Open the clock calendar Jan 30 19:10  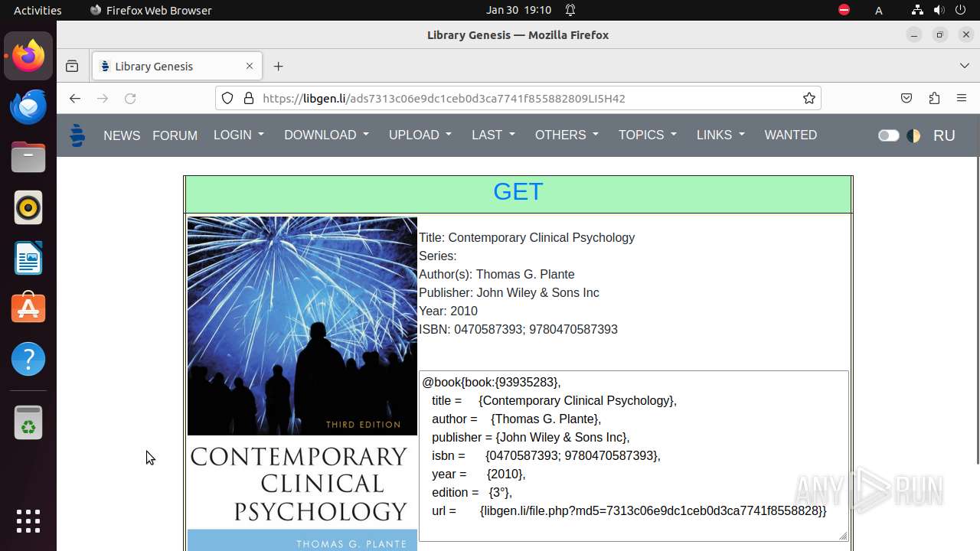[x=518, y=10]
